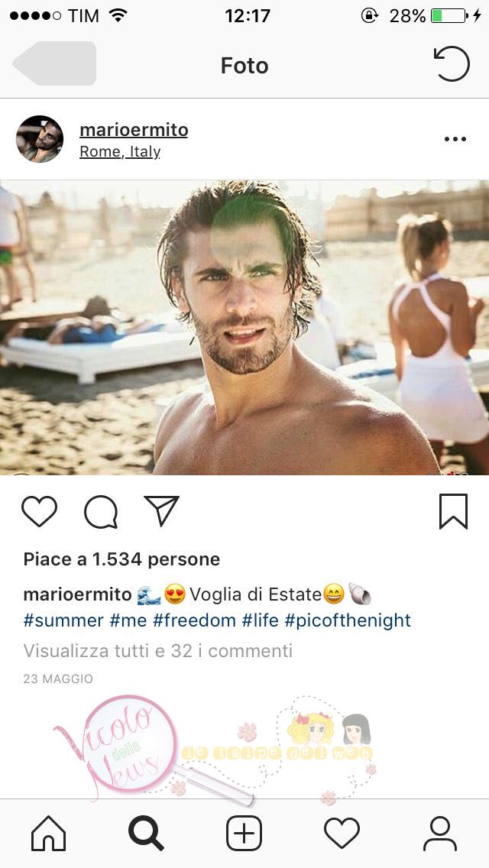Image resolution: width=489 pixels, height=868 pixels.
Task: Share post with paper plane icon
Action: (x=162, y=510)
